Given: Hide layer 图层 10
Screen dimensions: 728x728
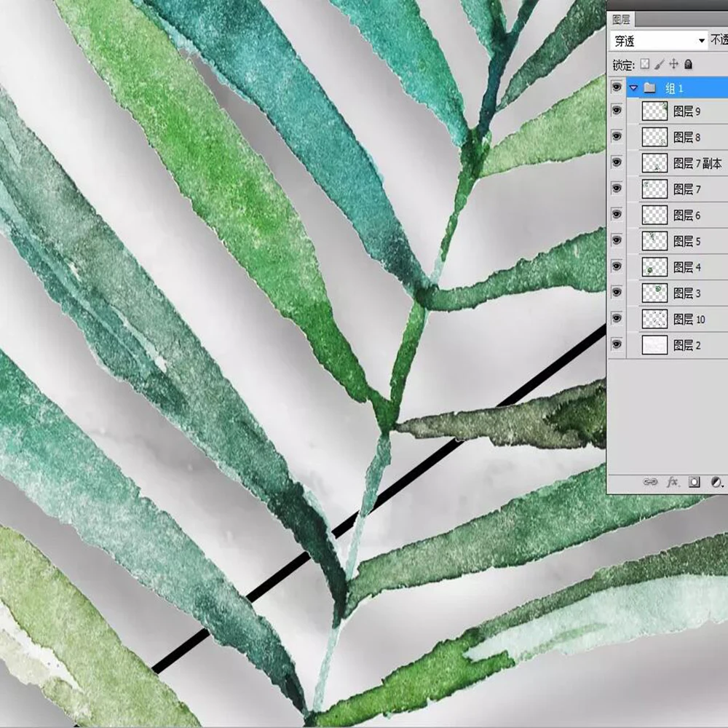Looking at the screenshot, I should 617,319.
